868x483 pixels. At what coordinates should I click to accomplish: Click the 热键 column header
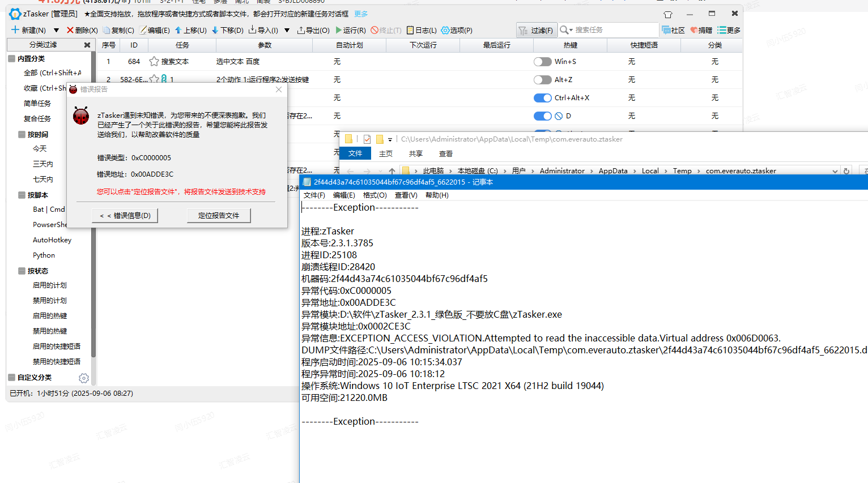click(570, 45)
